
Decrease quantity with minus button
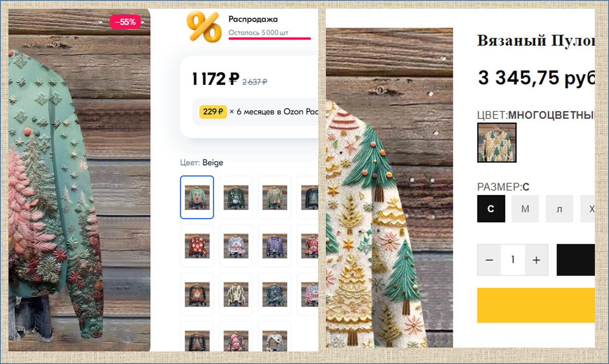pos(489,260)
